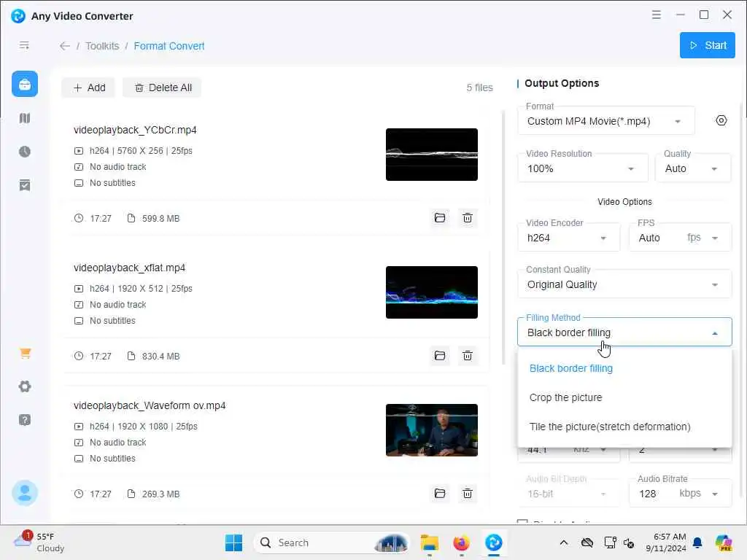Screen dimensions: 747x560
Task: Click videoplayback_YCbCr.mp4 thumbnail preview
Action: pyautogui.click(x=432, y=155)
